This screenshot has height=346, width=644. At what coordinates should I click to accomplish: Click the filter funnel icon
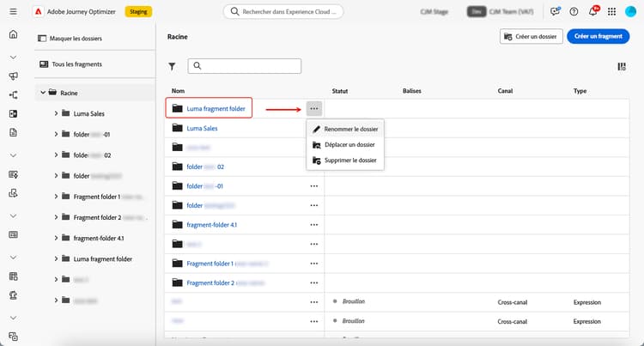coord(172,66)
